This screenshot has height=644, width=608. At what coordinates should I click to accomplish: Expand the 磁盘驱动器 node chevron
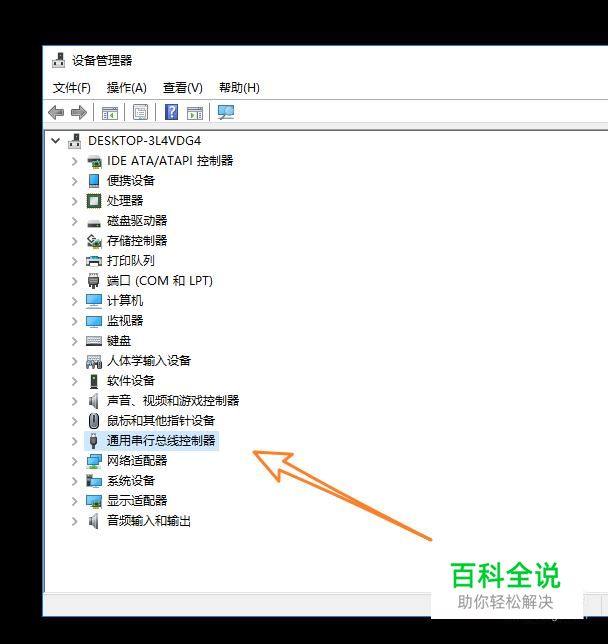pyautogui.click(x=74, y=221)
